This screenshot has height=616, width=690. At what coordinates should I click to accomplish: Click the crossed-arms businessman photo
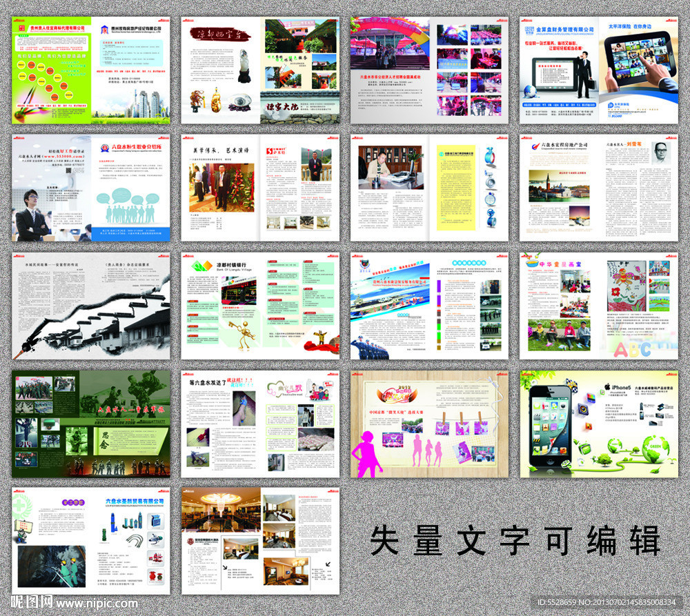coord(32,216)
